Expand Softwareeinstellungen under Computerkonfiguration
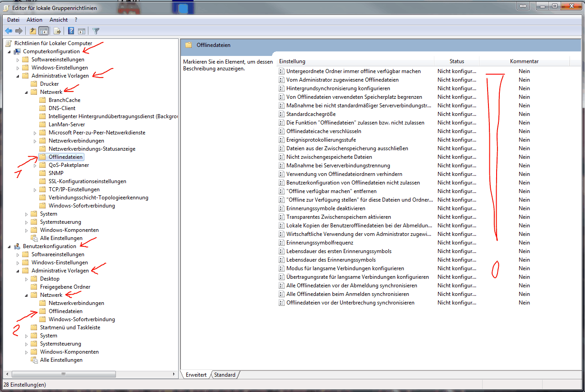Image resolution: width=585 pixels, height=392 pixels. point(18,60)
